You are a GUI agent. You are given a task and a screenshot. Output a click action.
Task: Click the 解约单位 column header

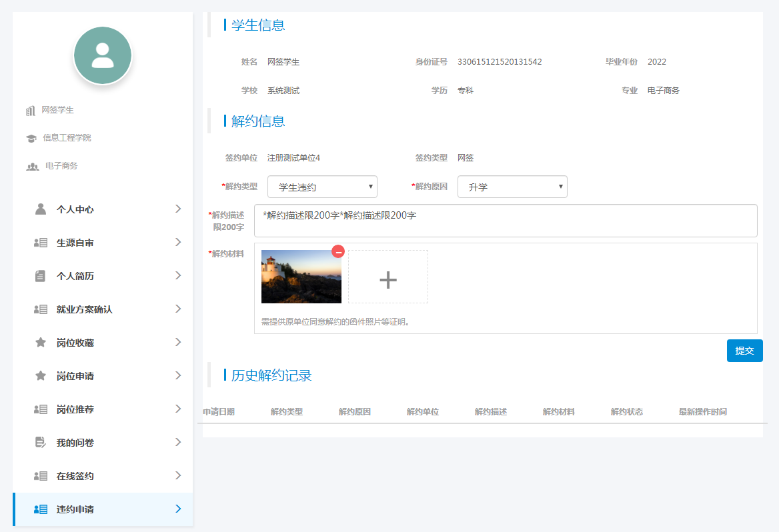pyautogui.click(x=423, y=412)
